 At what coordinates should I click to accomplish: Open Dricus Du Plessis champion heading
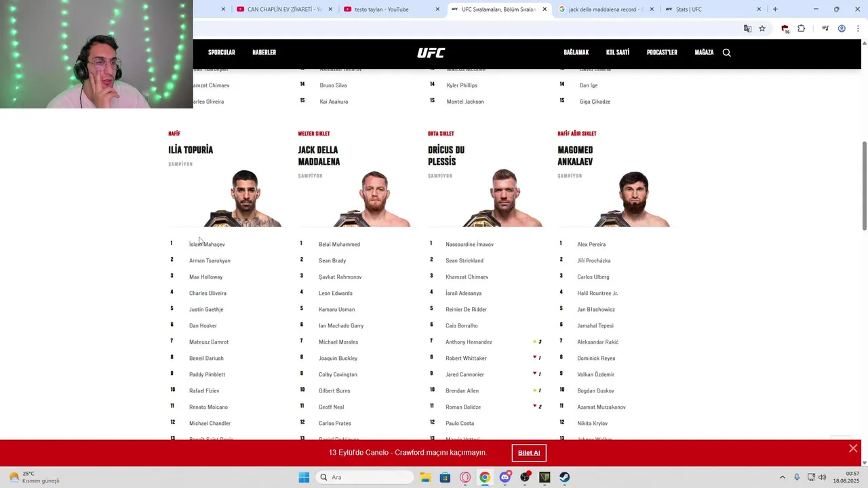[x=446, y=156]
